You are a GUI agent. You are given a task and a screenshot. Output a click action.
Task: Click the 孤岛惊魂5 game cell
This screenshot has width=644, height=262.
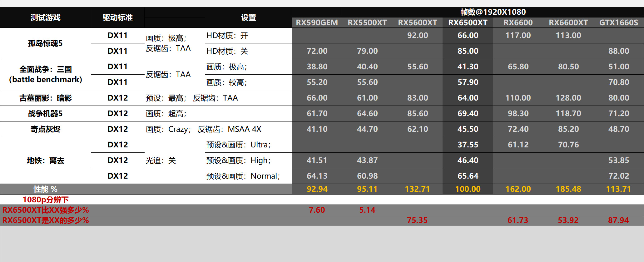[46, 43]
